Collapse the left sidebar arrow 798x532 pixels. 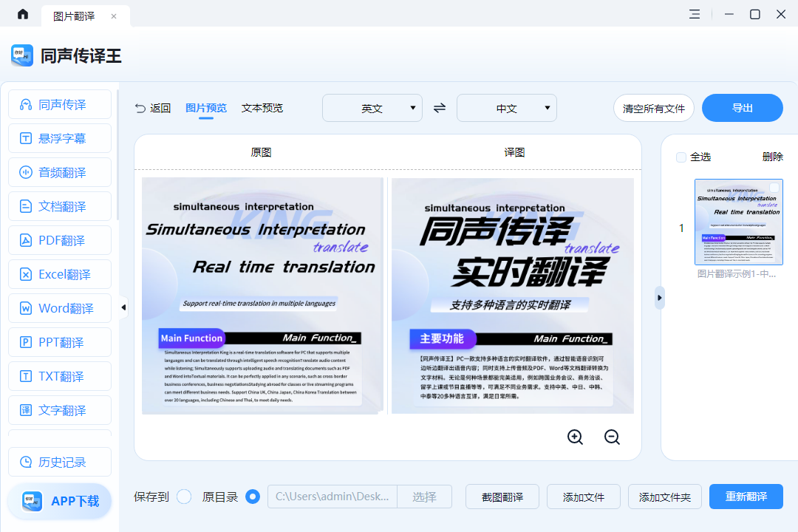click(123, 307)
